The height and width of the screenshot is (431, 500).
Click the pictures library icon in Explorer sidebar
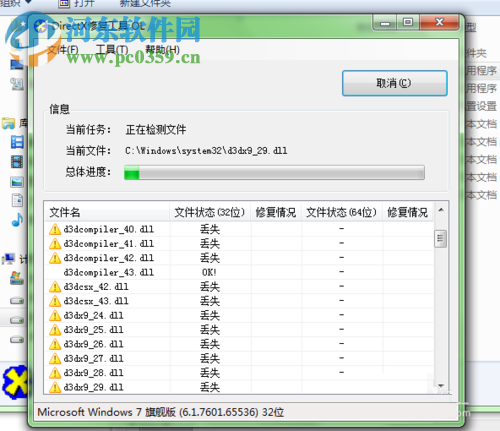[17, 182]
